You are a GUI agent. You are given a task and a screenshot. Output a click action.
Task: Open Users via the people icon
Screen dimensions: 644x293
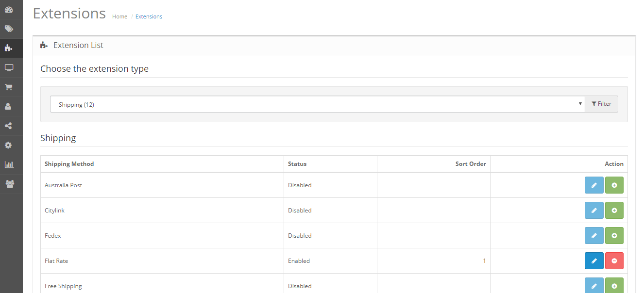coord(9,183)
